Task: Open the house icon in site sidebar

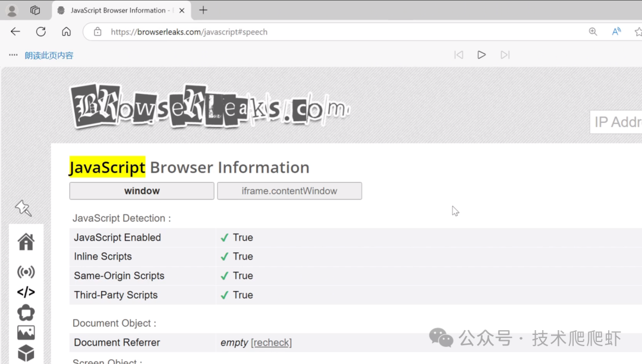Action: pos(26,242)
